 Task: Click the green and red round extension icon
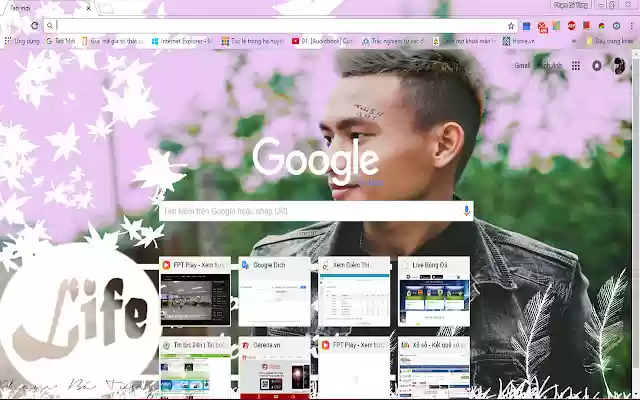click(x=601, y=26)
